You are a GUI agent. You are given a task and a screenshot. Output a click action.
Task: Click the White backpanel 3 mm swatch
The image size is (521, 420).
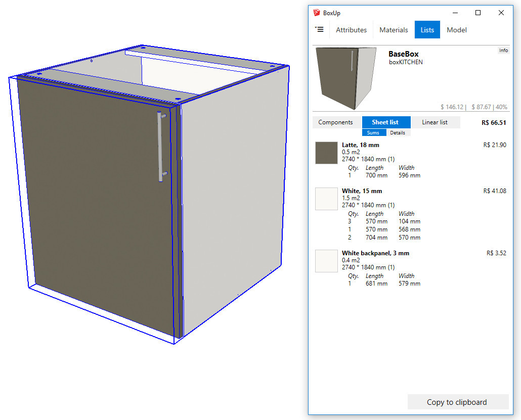326,261
